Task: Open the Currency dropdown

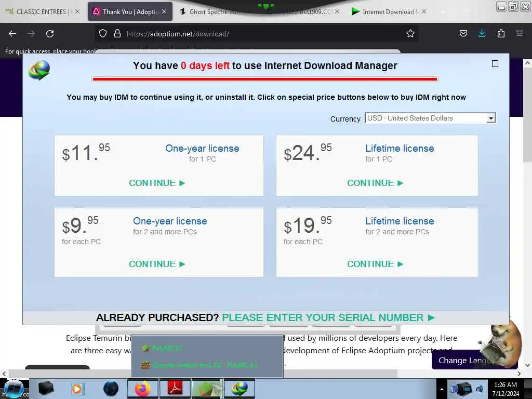Action: point(430,118)
